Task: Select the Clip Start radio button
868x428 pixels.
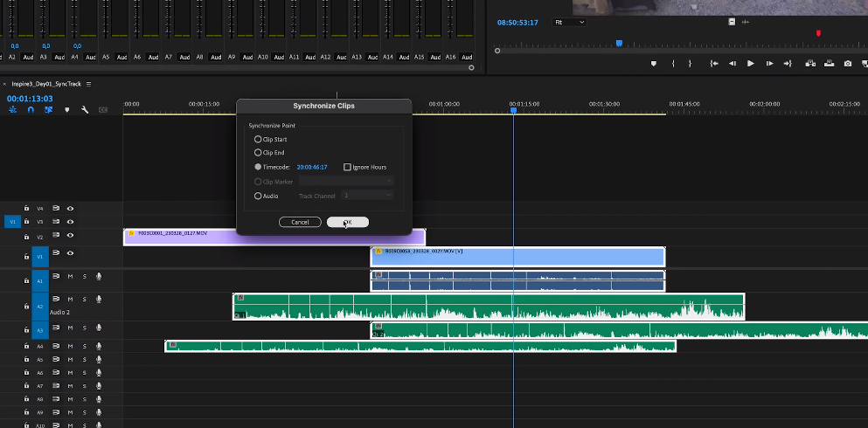Action: point(258,140)
